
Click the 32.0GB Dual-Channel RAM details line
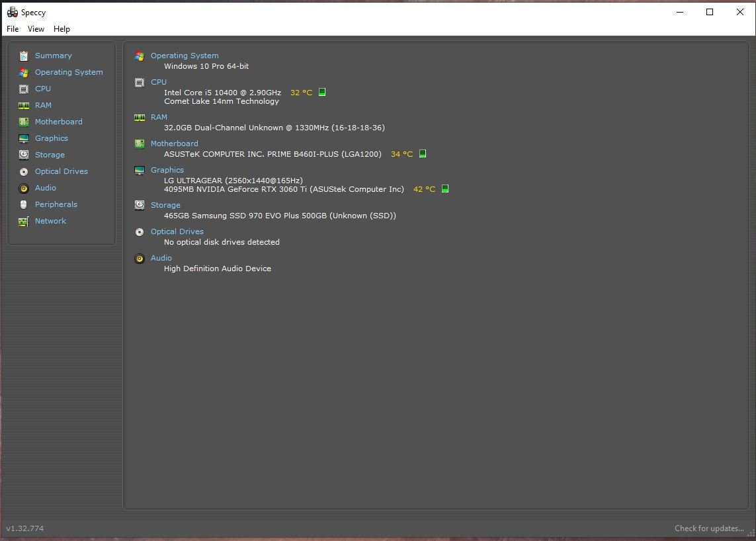274,128
